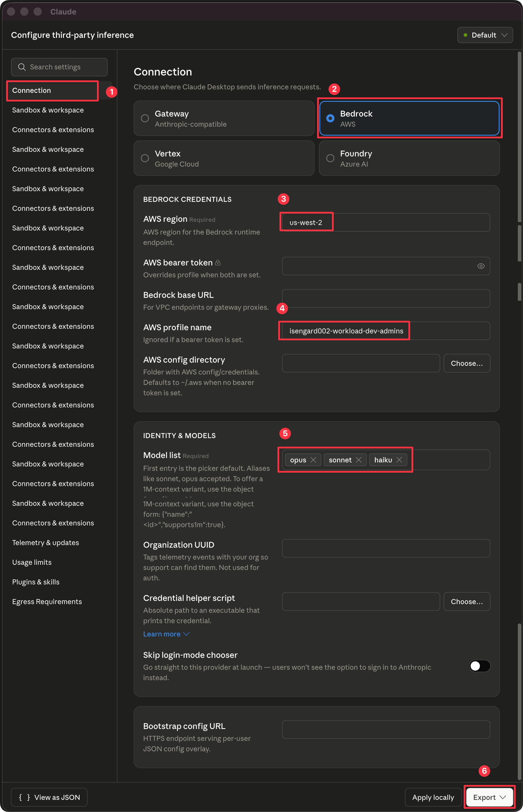The height and width of the screenshot is (812, 523).
Task: Click Choose button for Credential helper script
Action: (467, 601)
